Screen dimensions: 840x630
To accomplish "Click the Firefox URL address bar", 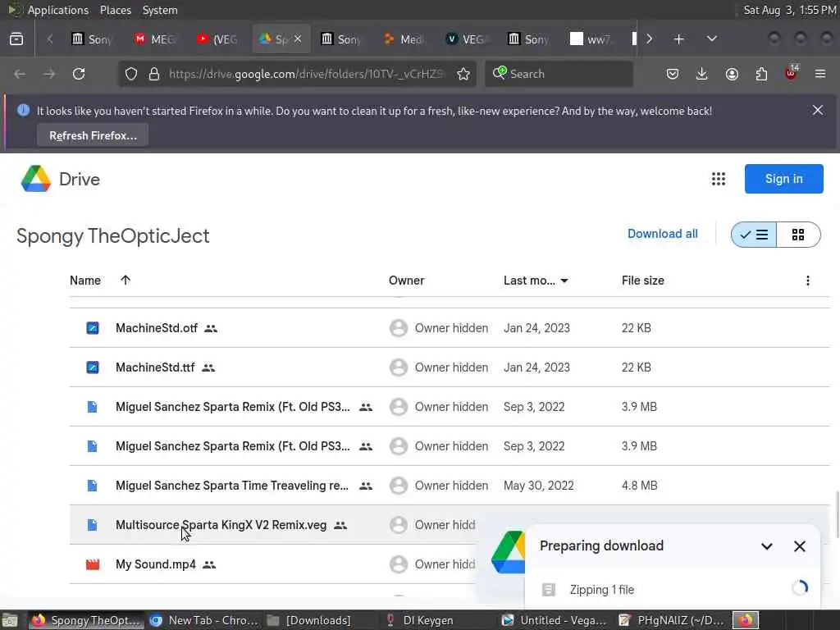I will click(304, 74).
